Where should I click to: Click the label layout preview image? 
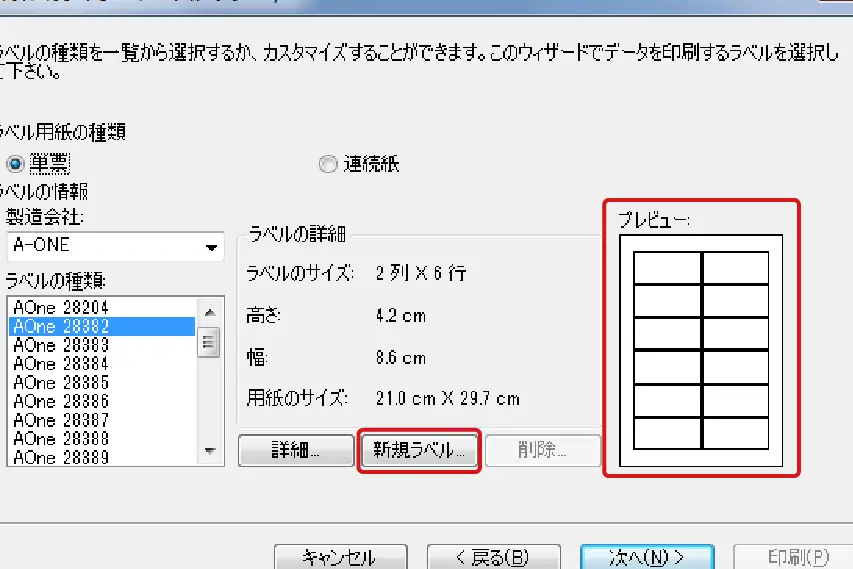700,350
